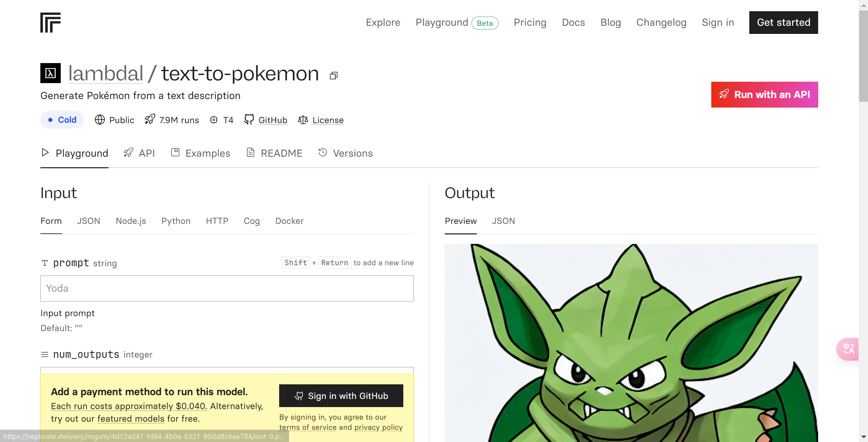Click the Replicate logo icon
This screenshot has height=442, width=868.
pos(50,22)
